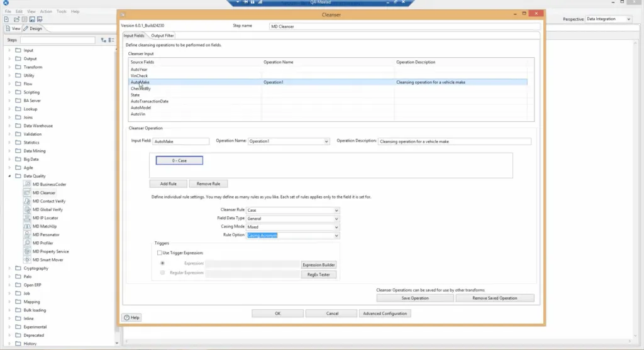Switch to the Input Fields tab

pos(134,36)
